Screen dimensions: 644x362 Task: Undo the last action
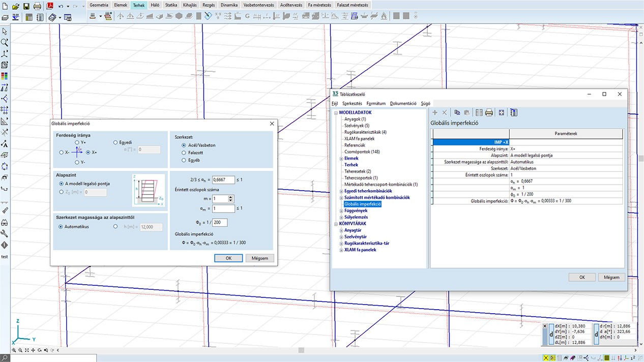61,6
